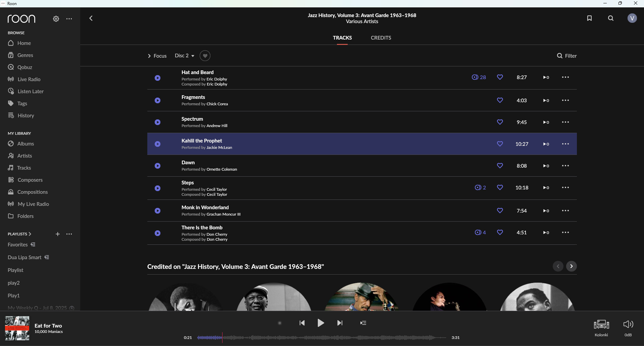Viewport: 644px width, 346px height.
Task: Open the volume control speaker icon
Action: tap(628, 324)
